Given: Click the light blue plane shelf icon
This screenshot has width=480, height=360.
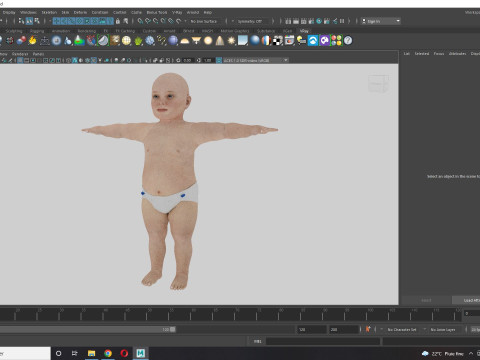Looking at the screenshot, I should [x=243, y=41].
